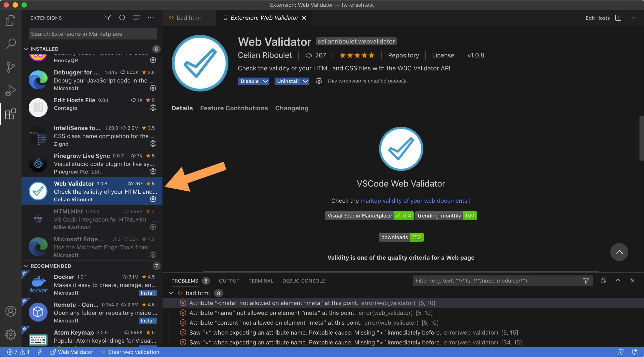644x357 pixels.
Task: Uninstall the Web Validator extension
Action: [288, 81]
